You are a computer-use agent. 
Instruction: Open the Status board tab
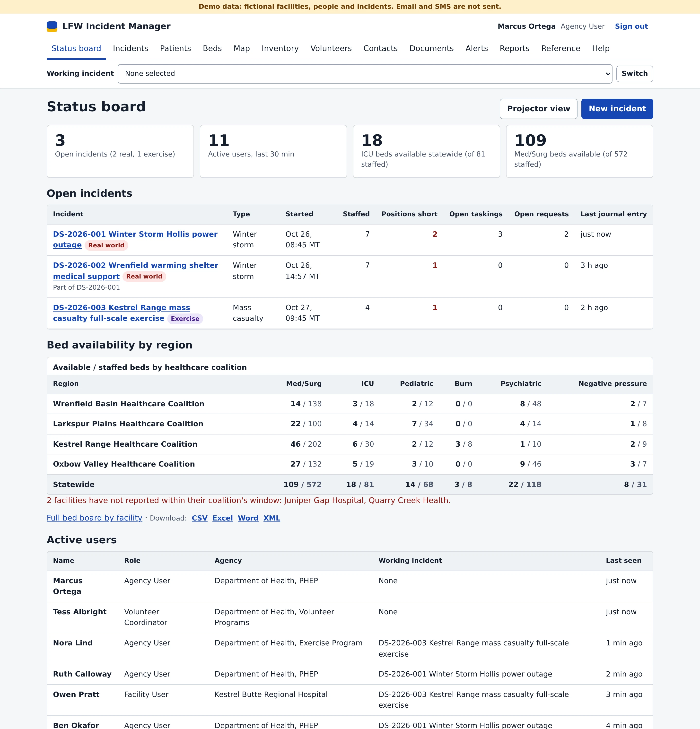tap(76, 48)
